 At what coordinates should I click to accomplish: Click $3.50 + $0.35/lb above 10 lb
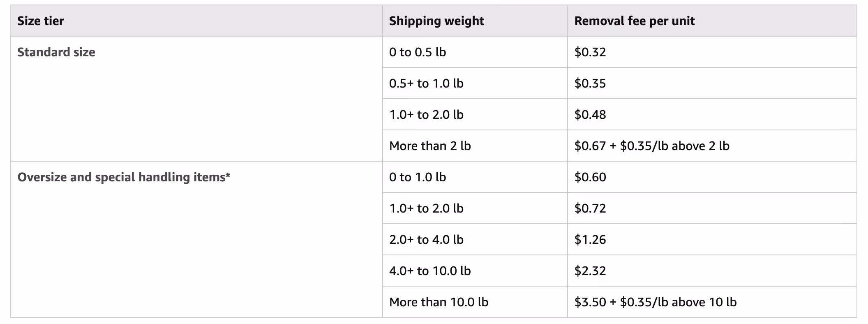tap(656, 302)
